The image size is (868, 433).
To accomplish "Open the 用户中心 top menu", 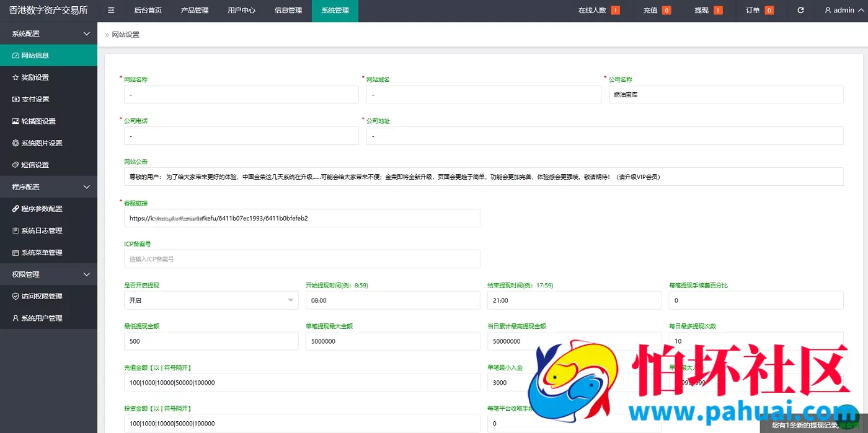I will (x=241, y=11).
